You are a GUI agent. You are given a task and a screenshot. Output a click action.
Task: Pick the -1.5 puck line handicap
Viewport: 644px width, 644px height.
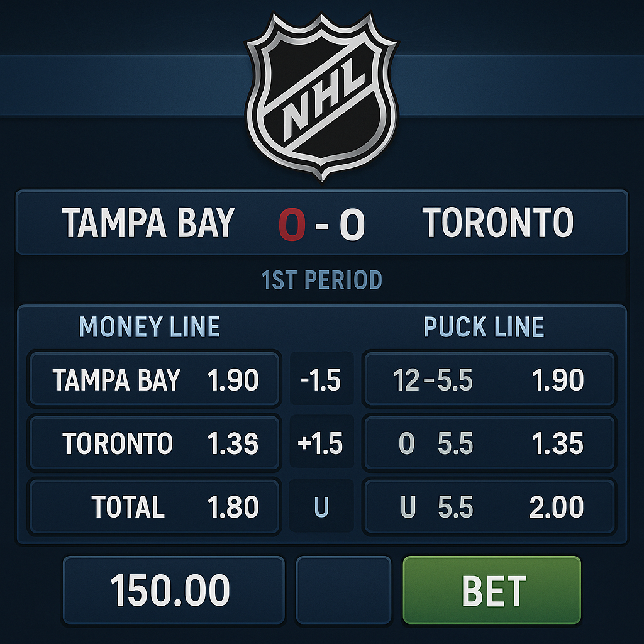point(321,380)
